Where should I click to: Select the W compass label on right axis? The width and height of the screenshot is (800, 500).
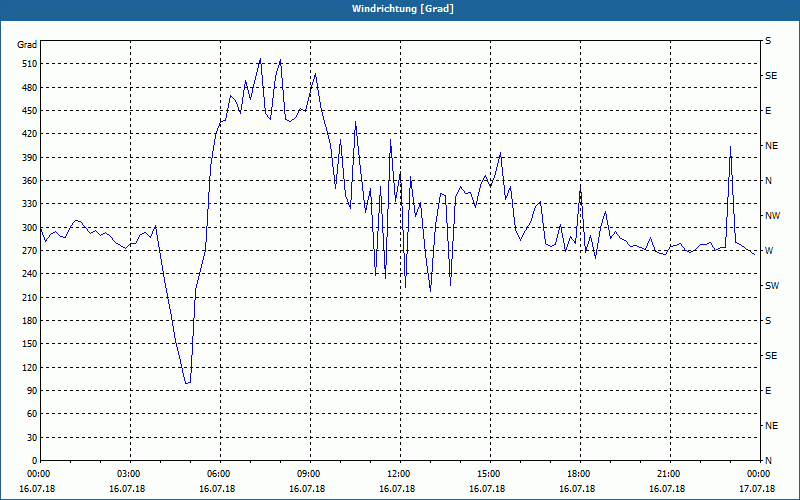769,251
